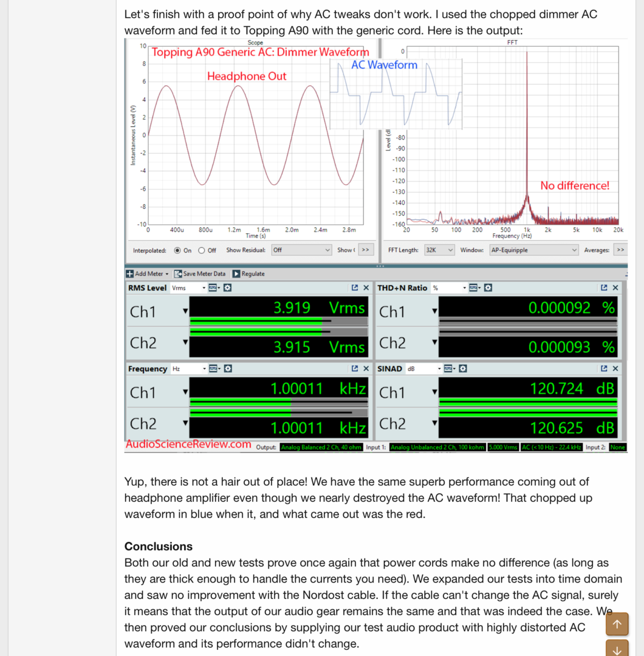Image resolution: width=644 pixels, height=656 pixels.
Task: Click THD+N Ratio graph-options icon
Action: 473,288
